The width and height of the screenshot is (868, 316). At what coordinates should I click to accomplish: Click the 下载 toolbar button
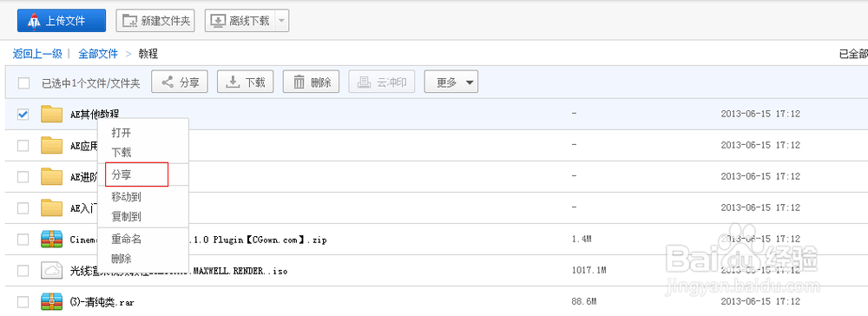coord(247,82)
